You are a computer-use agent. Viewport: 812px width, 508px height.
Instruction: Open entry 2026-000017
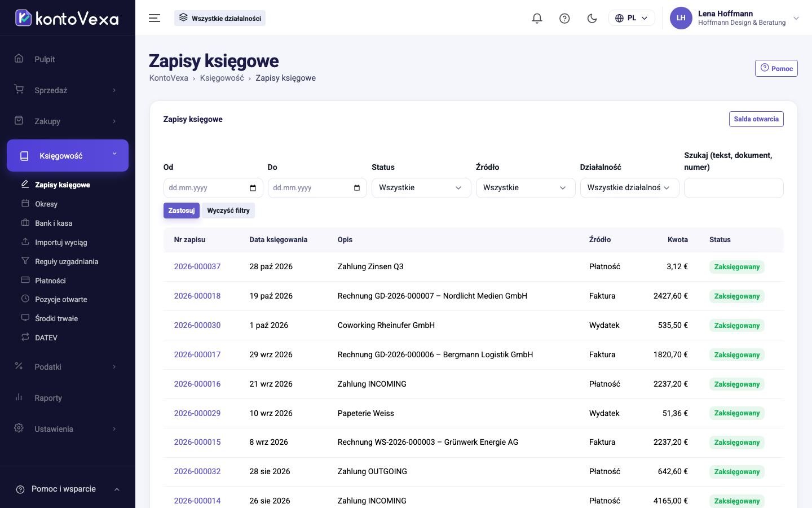click(197, 354)
